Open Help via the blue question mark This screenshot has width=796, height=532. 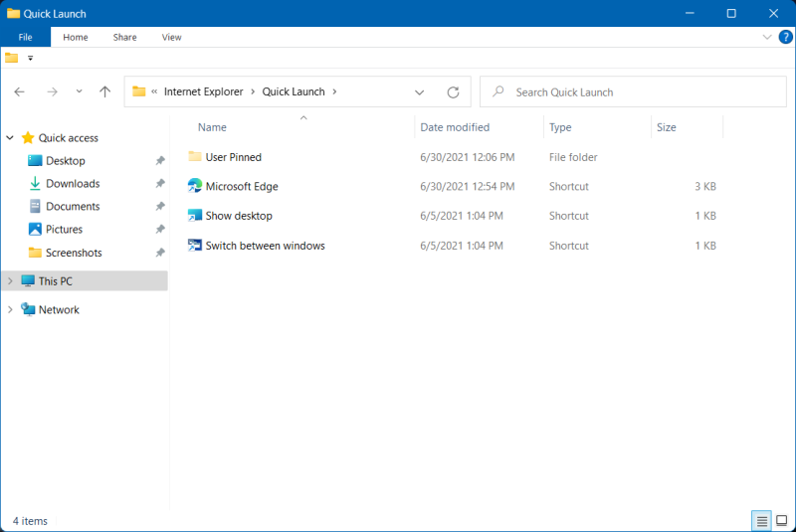pyautogui.click(x=785, y=37)
